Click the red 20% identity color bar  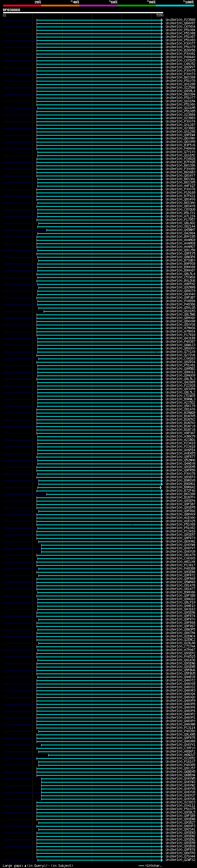(22, 6)
